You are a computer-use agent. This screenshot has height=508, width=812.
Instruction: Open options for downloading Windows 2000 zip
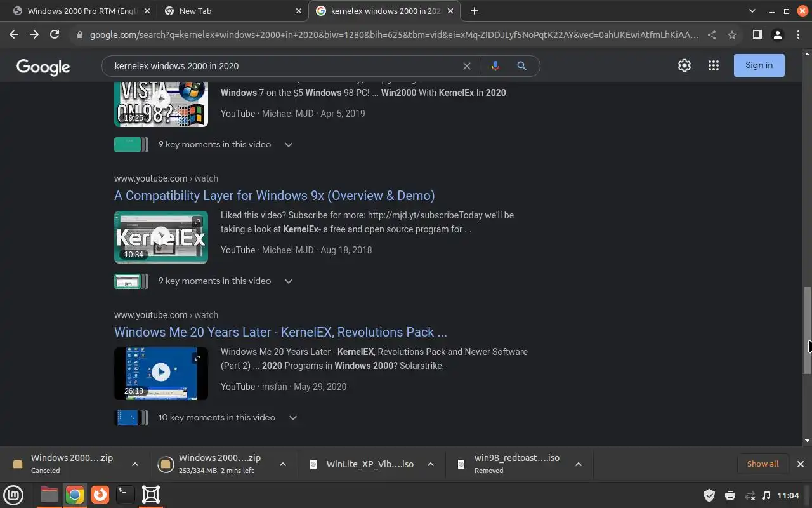[283, 464]
